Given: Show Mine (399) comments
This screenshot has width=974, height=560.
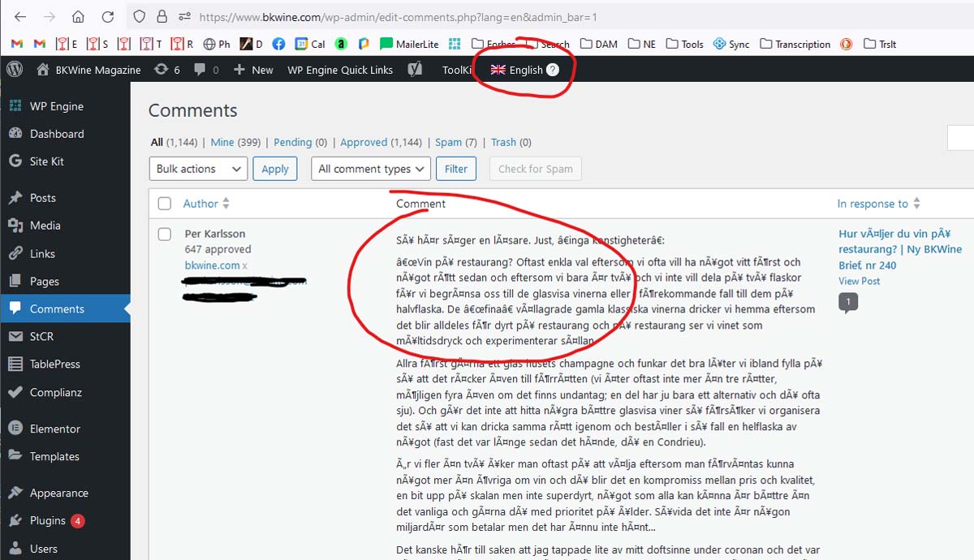Looking at the screenshot, I should click(235, 142).
